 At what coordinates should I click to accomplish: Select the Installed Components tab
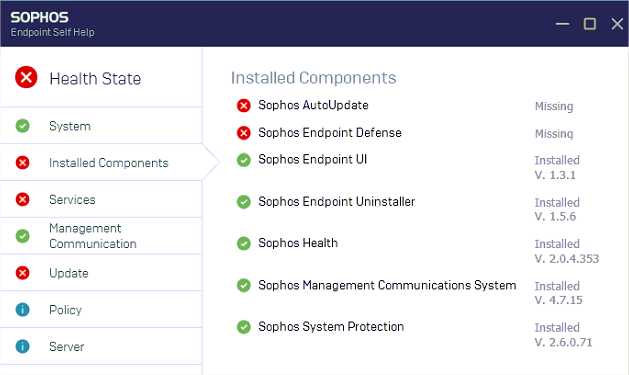pos(101,162)
